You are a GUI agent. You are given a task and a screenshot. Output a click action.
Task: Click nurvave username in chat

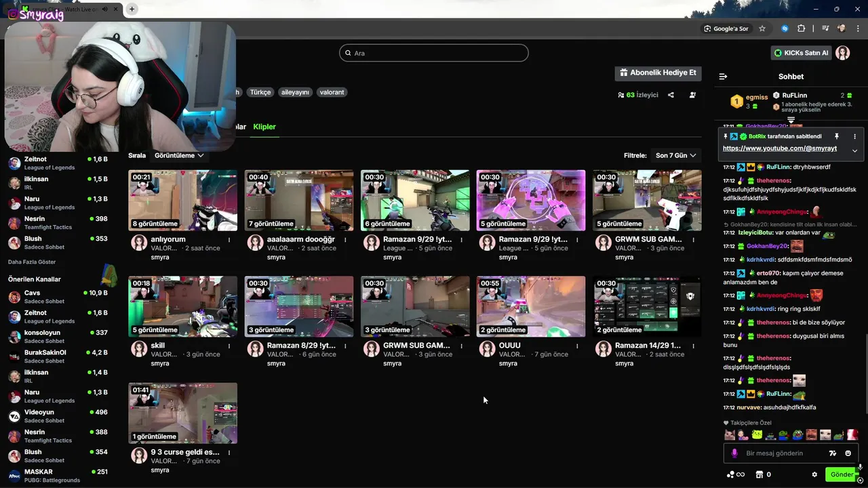coord(749,407)
